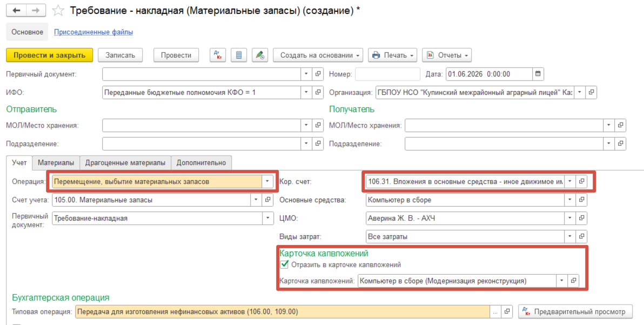Open ЦМО linked item icon

click(x=581, y=218)
